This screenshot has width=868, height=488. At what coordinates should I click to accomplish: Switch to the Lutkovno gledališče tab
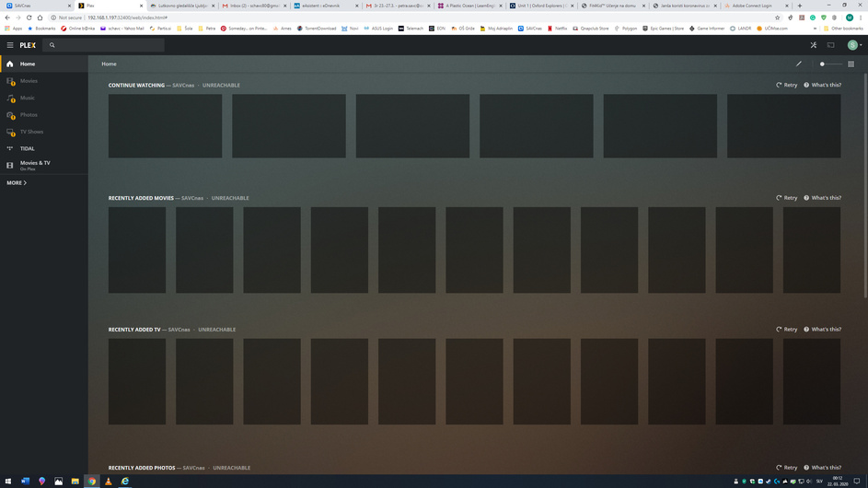click(x=181, y=6)
